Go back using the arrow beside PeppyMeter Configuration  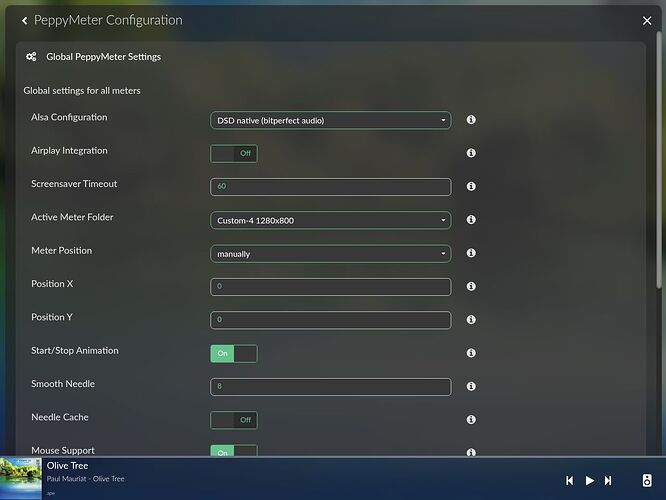25,20
